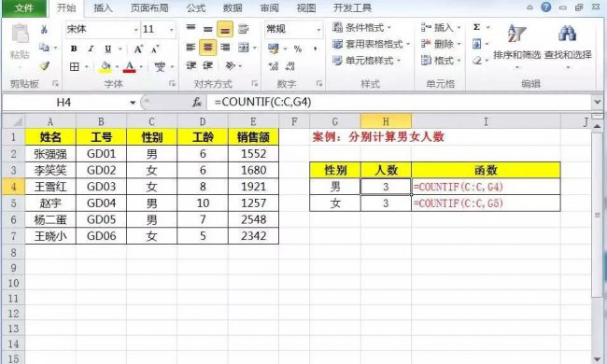The image size is (607, 364).
Task: Click the fx insert function icon
Action: tap(197, 102)
